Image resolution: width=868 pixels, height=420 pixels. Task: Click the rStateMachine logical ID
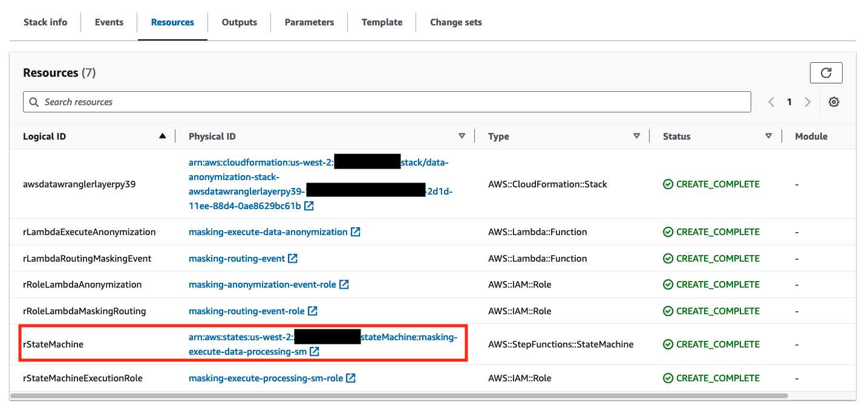tap(53, 344)
